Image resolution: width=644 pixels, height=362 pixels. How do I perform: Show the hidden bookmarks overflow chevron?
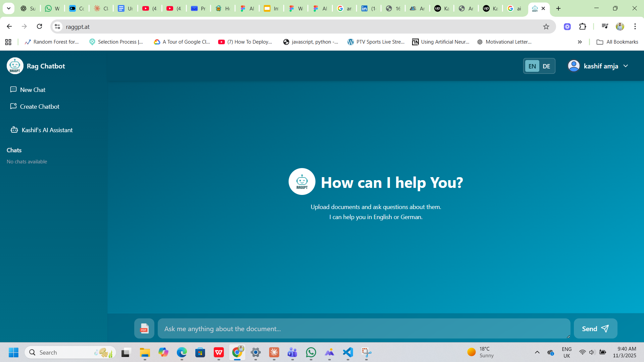pyautogui.click(x=580, y=42)
